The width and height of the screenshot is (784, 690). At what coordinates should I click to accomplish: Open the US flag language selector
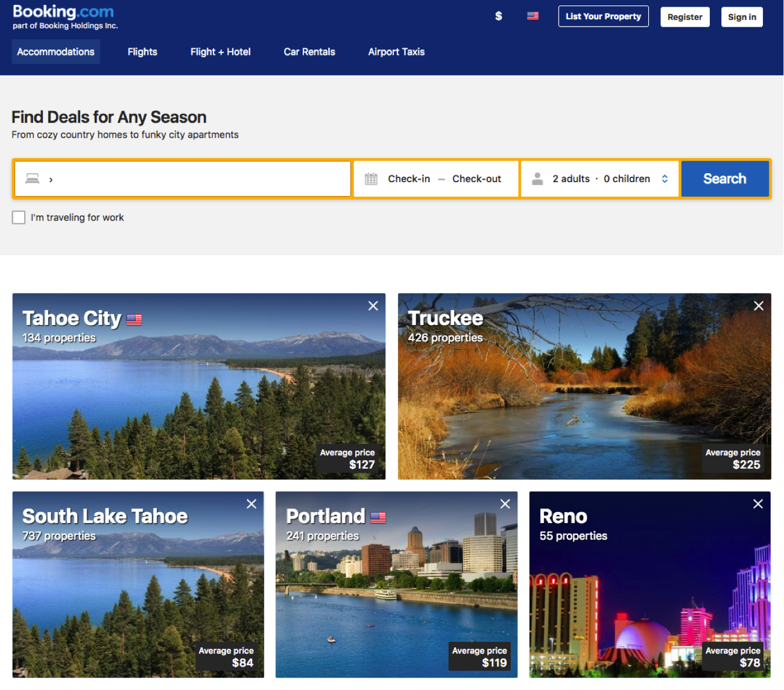coord(533,16)
